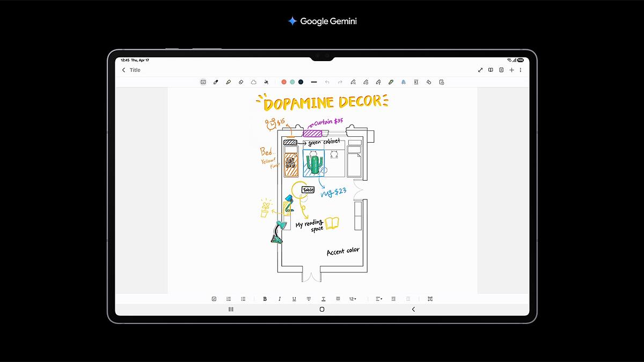Switch to keyboard text mode

coord(203,82)
